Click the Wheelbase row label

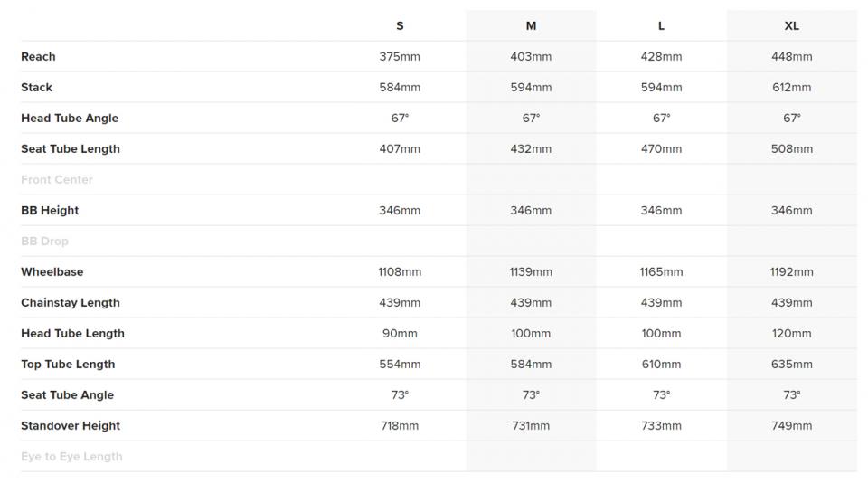pyautogui.click(x=52, y=272)
